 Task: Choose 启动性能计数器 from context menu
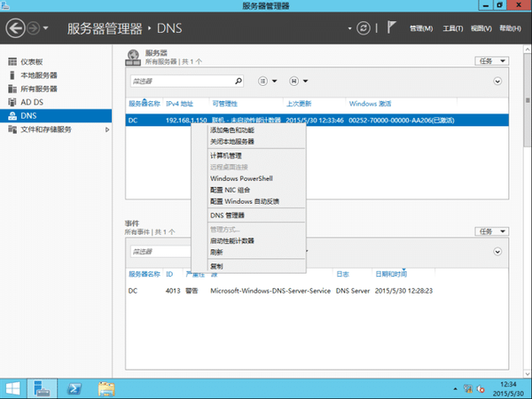coord(232,241)
